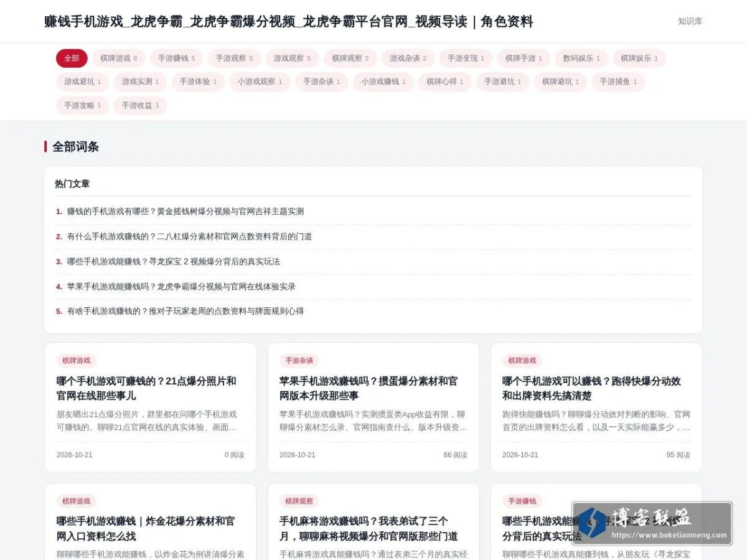
Task: Click 棋牌游戏 badge on 跑得快爆分动效 card
Action: coord(522,361)
